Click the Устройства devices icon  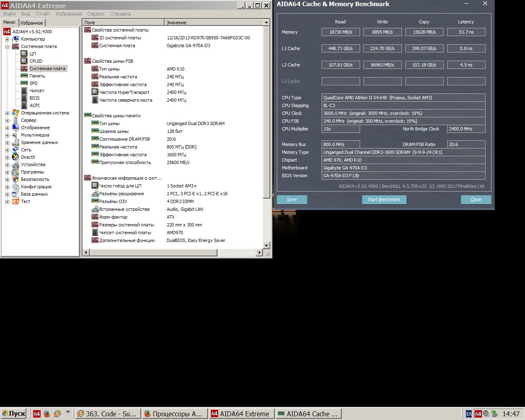[x=16, y=164]
